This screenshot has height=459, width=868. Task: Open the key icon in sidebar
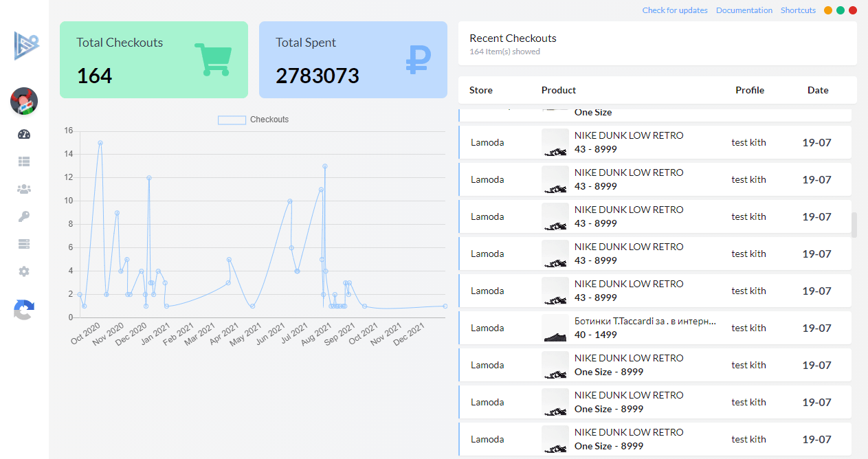point(24,216)
